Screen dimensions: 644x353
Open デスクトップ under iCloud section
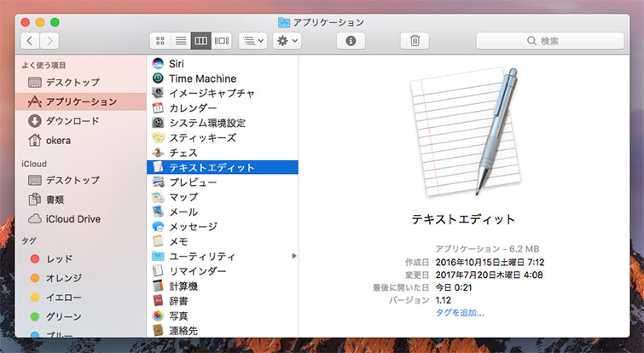[80, 180]
